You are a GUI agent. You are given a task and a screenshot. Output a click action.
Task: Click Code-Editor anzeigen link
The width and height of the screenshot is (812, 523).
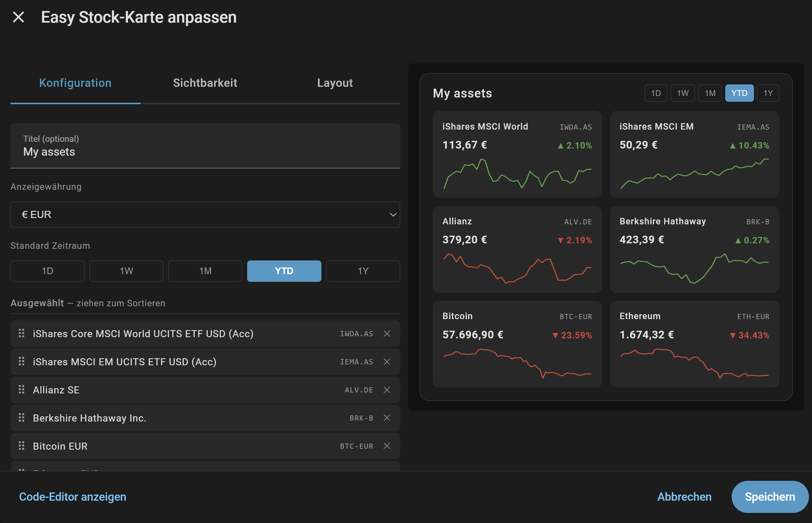pyautogui.click(x=73, y=497)
